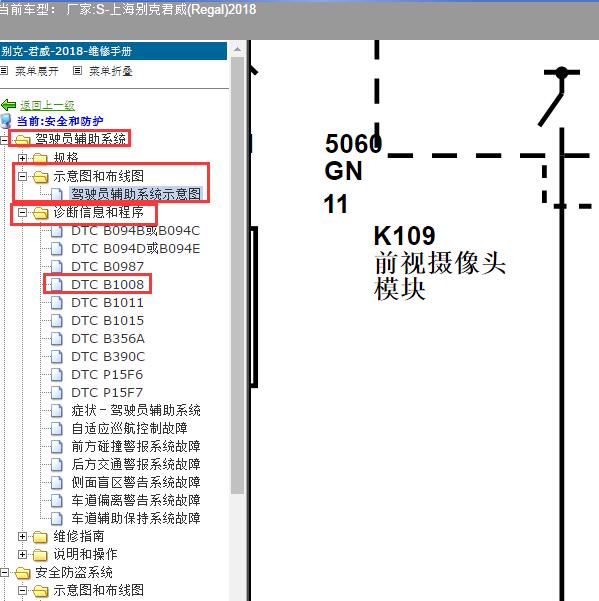Click the 菜单展开 list icon
This screenshot has height=601, width=599.
pos(4,71)
